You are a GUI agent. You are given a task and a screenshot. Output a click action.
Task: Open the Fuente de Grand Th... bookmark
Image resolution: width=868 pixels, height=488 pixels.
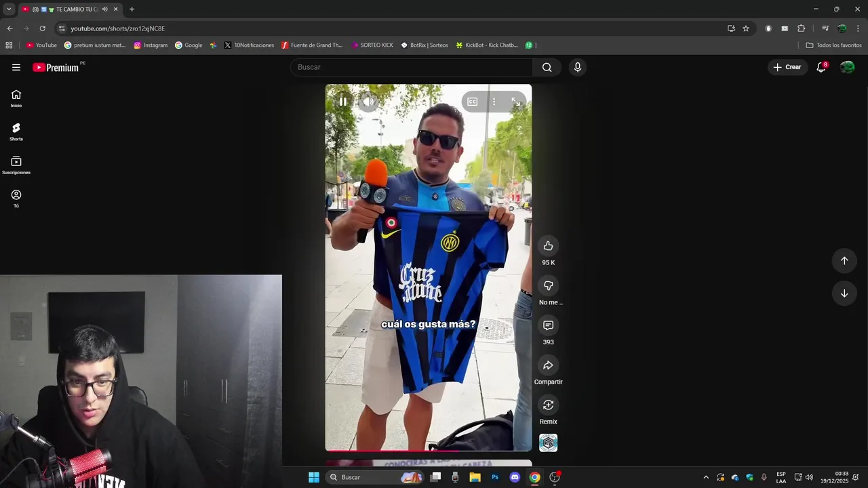click(312, 45)
